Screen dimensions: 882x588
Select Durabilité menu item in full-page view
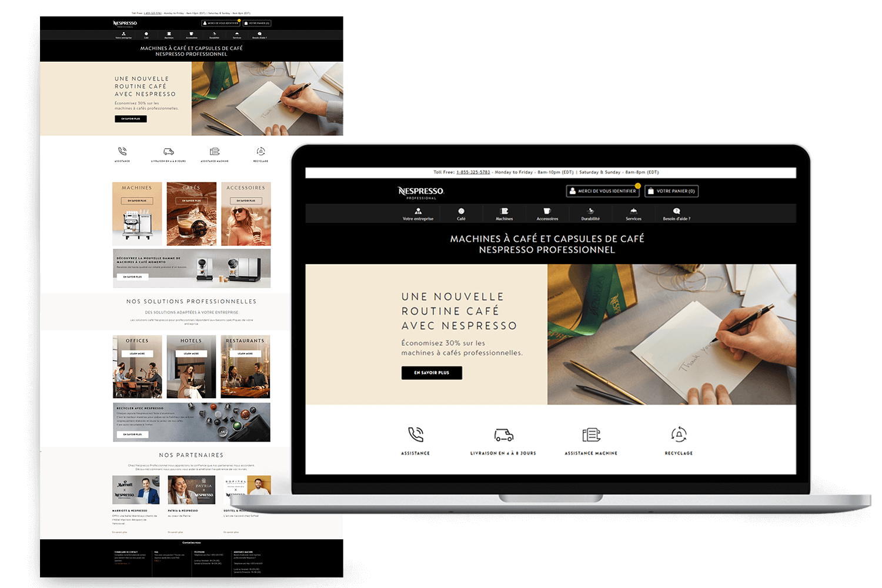tap(215, 35)
